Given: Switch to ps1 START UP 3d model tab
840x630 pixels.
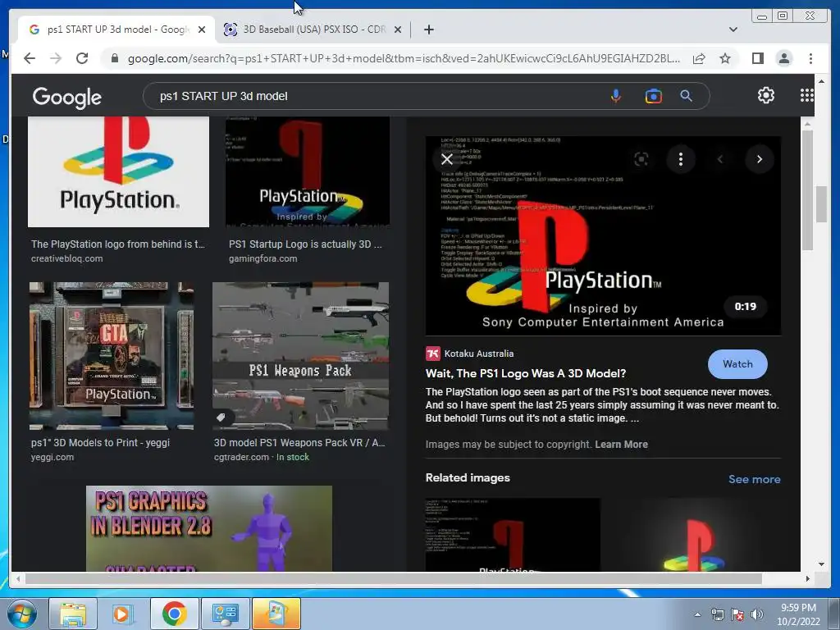Looking at the screenshot, I should [116, 30].
